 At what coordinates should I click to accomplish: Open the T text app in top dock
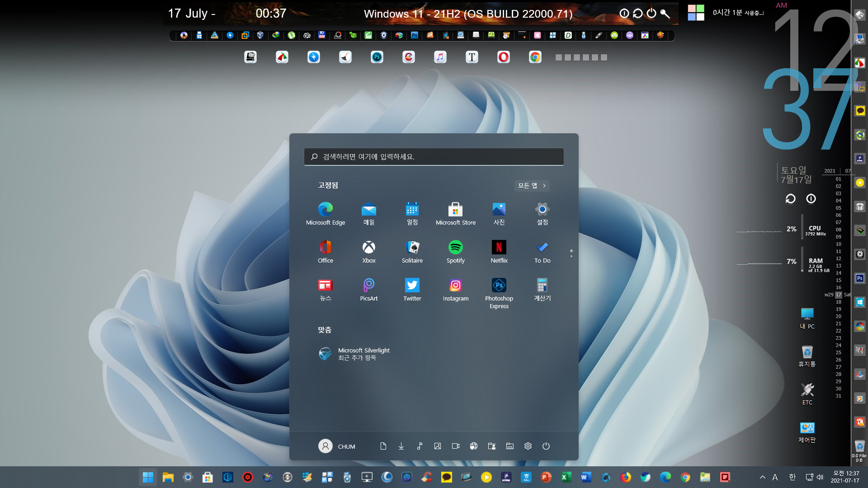point(472,57)
